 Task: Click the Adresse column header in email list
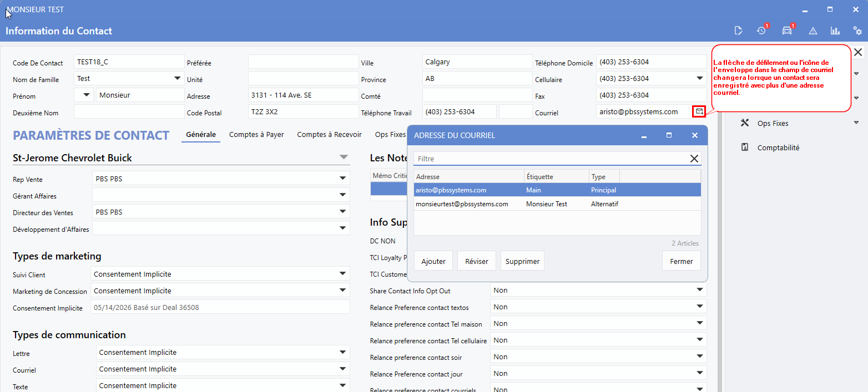click(469, 176)
